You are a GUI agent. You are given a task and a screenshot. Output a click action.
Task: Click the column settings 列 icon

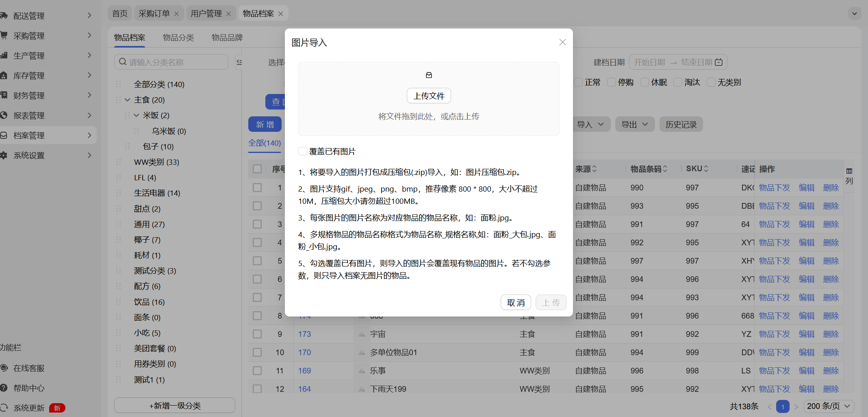click(849, 171)
